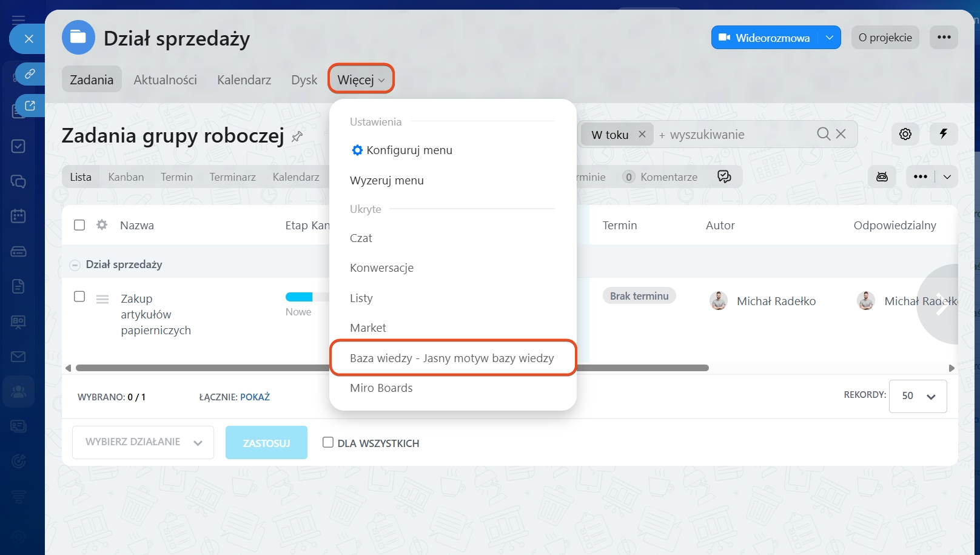Open the task list three-dots button

[x=921, y=177]
